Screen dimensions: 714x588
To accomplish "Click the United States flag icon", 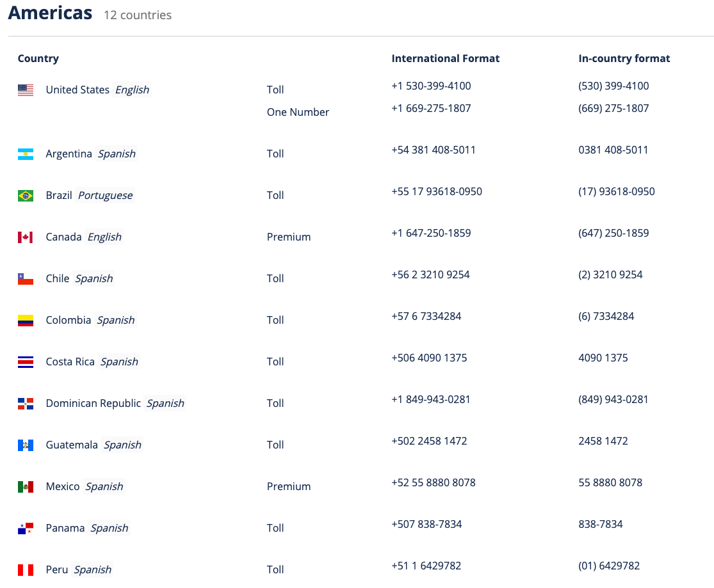I will 26,90.
